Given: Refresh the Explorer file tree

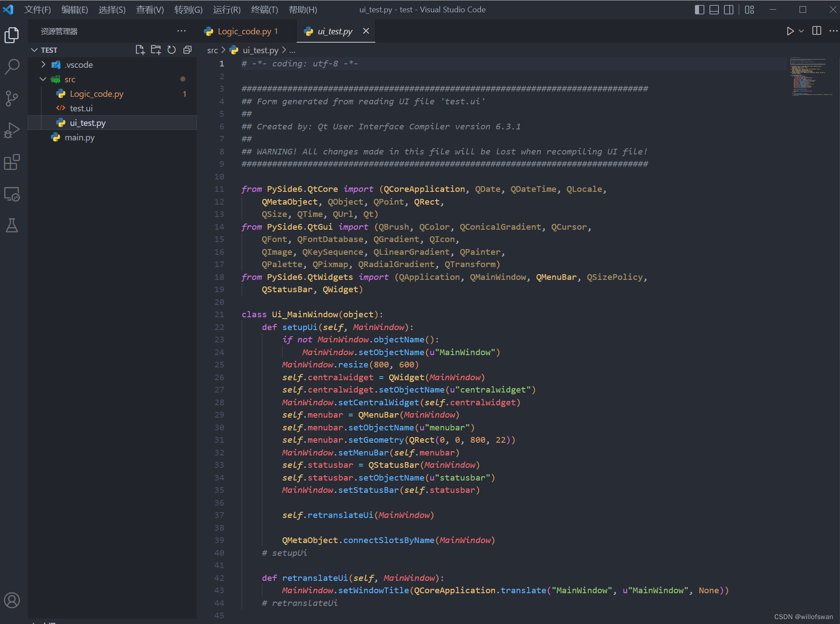Looking at the screenshot, I should coord(172,50).
